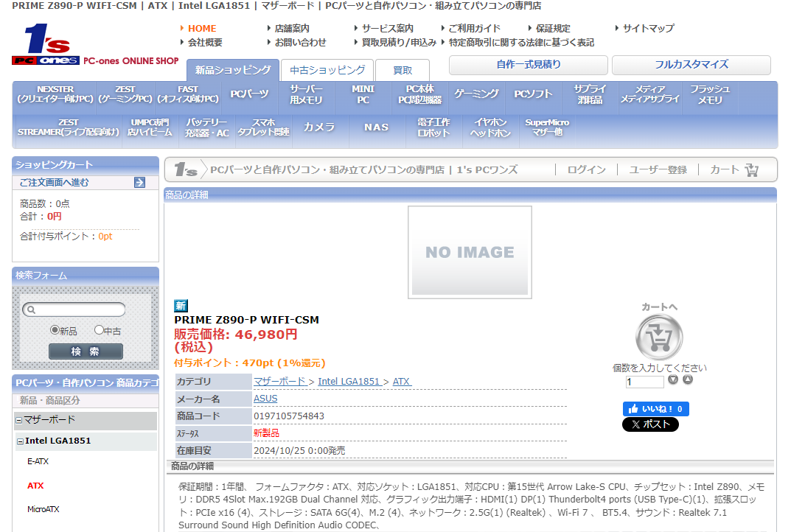Open the ゲーミング menu

click(476, 94)
